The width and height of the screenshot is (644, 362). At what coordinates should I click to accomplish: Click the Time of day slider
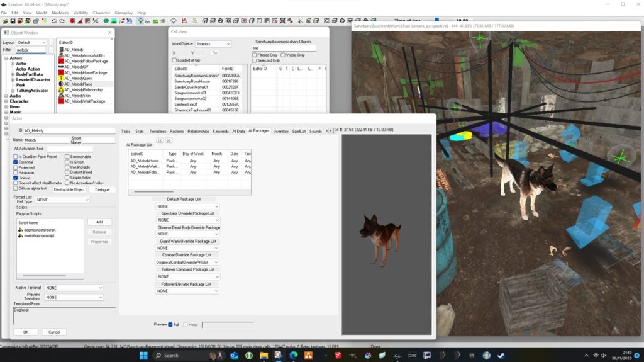pyautogui.click(x=437, y=20)
